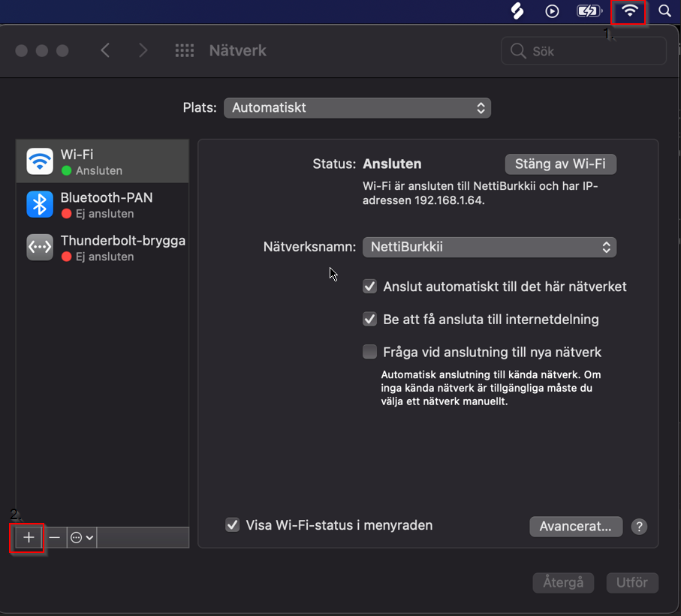Expand the Nätverksnamn dropdown NettiBurkkii
This screenshot has width=681, height=616.
pos(489,247)
